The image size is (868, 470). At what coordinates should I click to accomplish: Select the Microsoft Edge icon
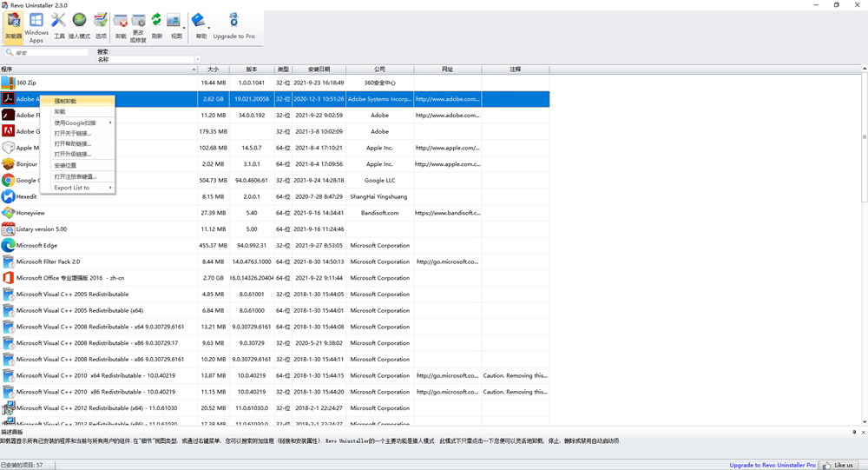8,245
